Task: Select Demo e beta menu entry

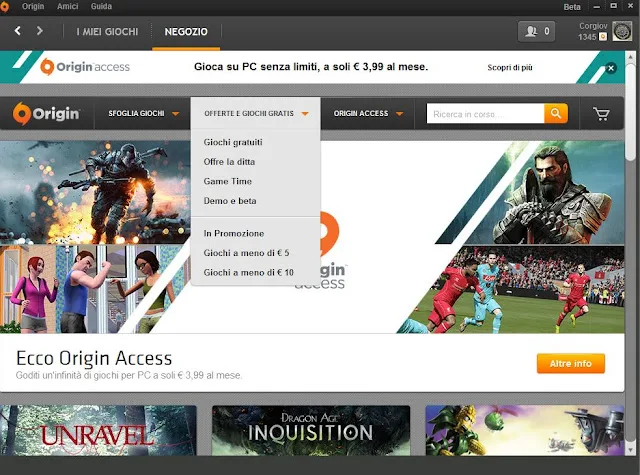Action: coord(228,200)
